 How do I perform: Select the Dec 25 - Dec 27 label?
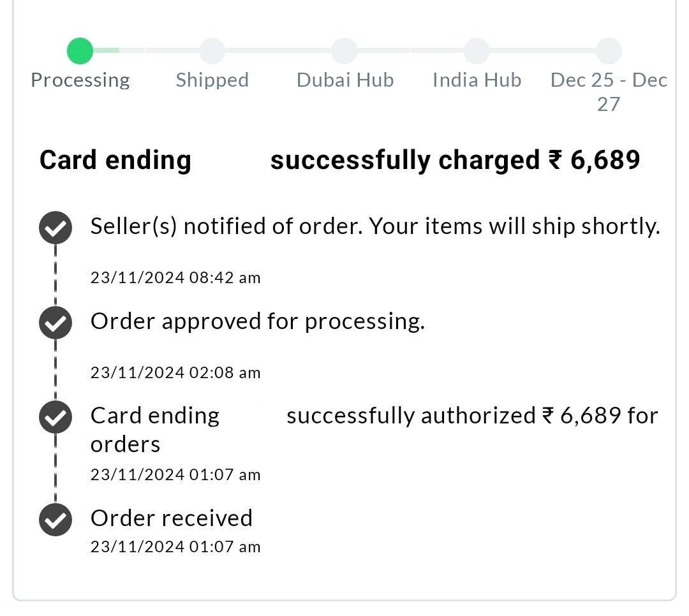point(609,92)
